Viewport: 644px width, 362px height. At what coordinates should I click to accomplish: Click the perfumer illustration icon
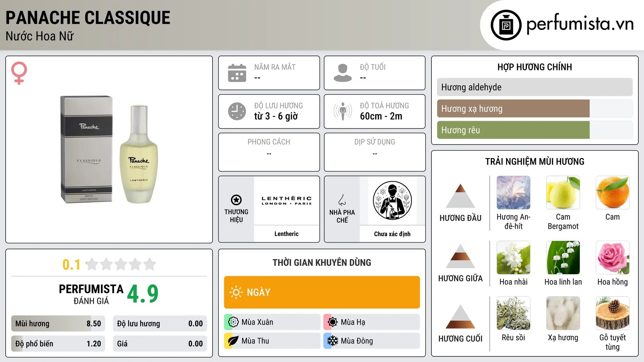(x=392, y=200)
